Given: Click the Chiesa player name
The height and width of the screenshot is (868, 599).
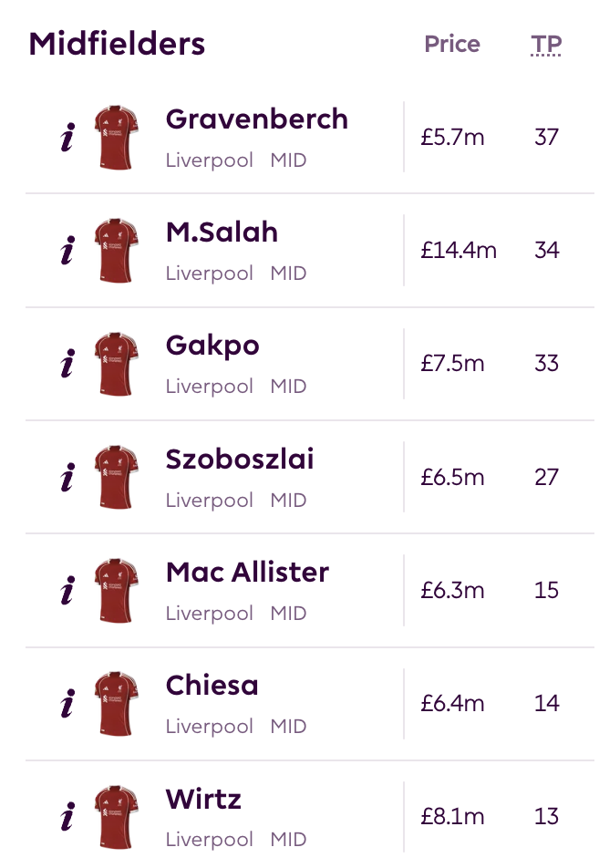Looking at the screenshot, I should 212,685.
